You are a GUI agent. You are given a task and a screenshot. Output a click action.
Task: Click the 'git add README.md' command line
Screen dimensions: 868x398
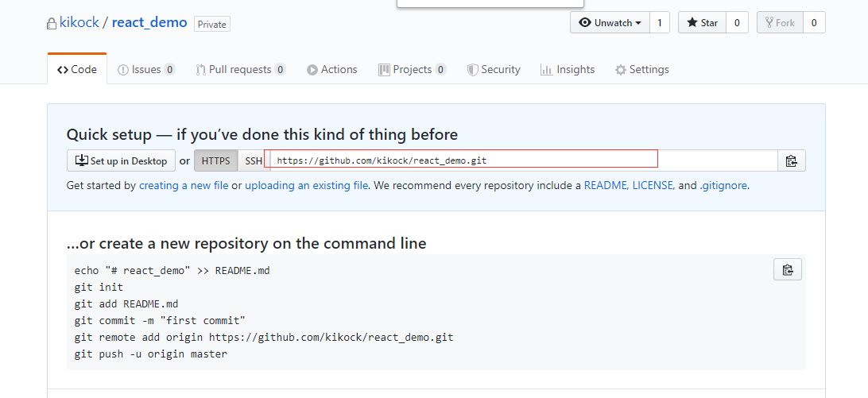(126, 304)
